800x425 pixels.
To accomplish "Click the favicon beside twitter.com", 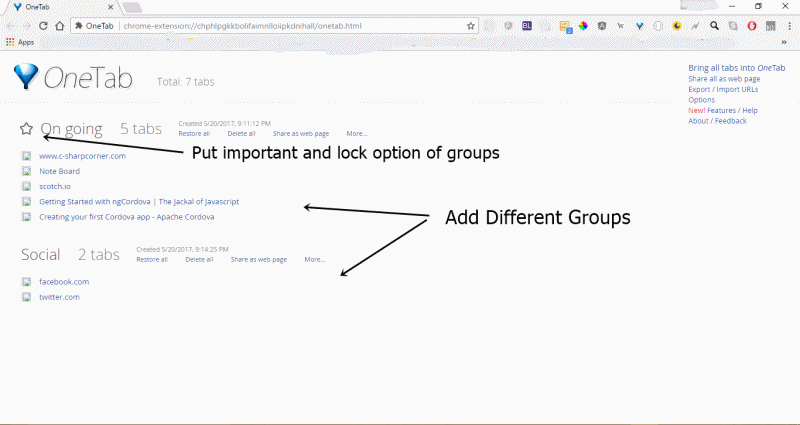I will [x=26, y=297].
